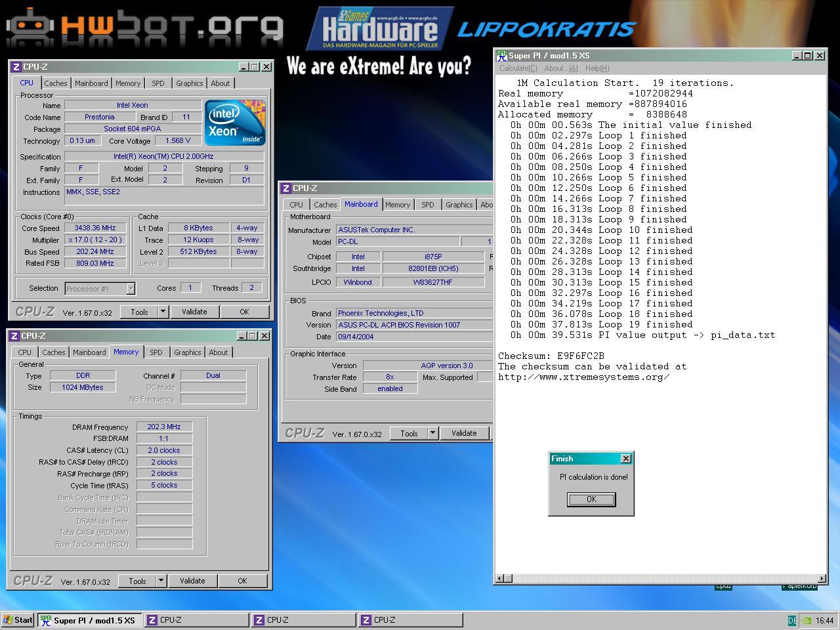Image resolution: width=840 pixels, height=630 pixels.
Task: Switch to Mainboard tab in CPU window
Action: tap(91, 83)
